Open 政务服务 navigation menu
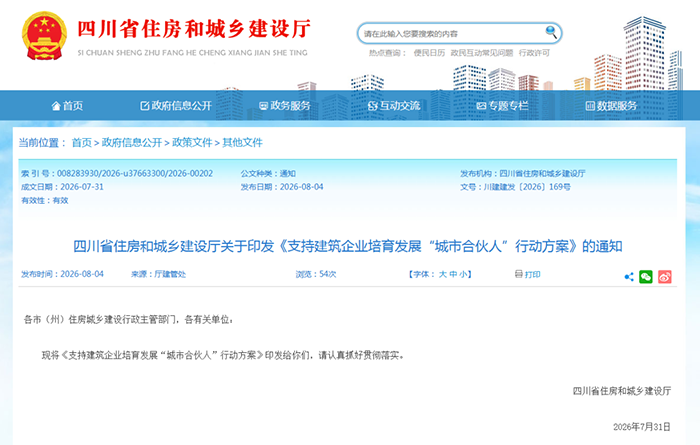Image resolution: width=700 pixels, height=445 pixels. pyautogui.click(x=285, y=106)
